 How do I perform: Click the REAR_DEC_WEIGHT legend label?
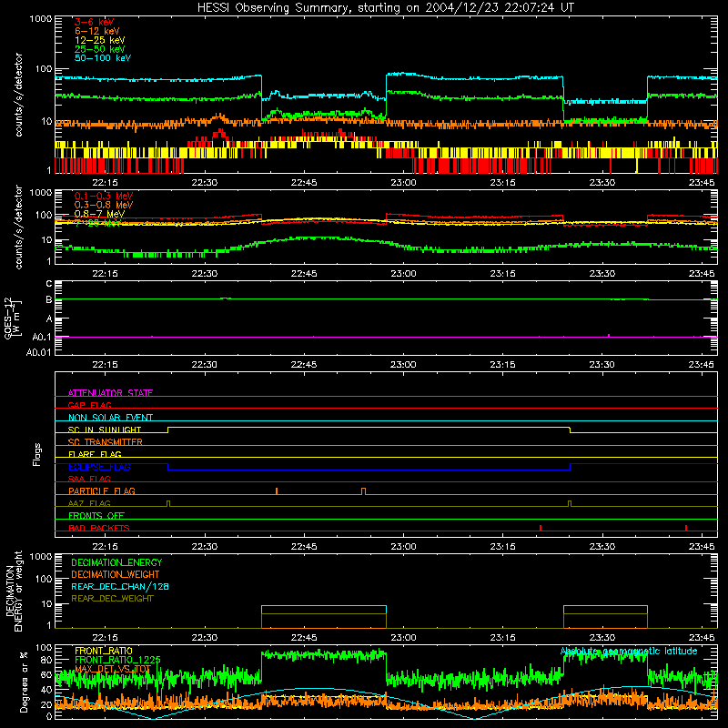click(112, 599)
